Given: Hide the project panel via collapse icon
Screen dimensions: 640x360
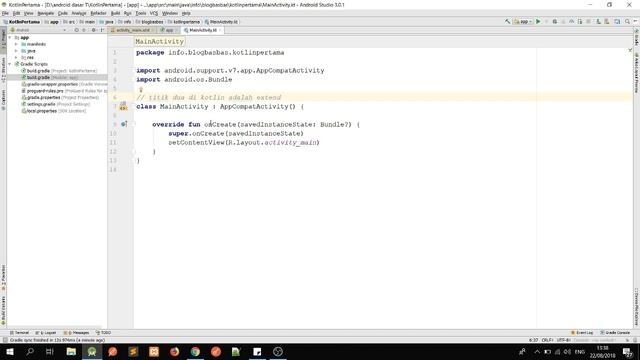Looking at the screenshot, I should [102, 30].
